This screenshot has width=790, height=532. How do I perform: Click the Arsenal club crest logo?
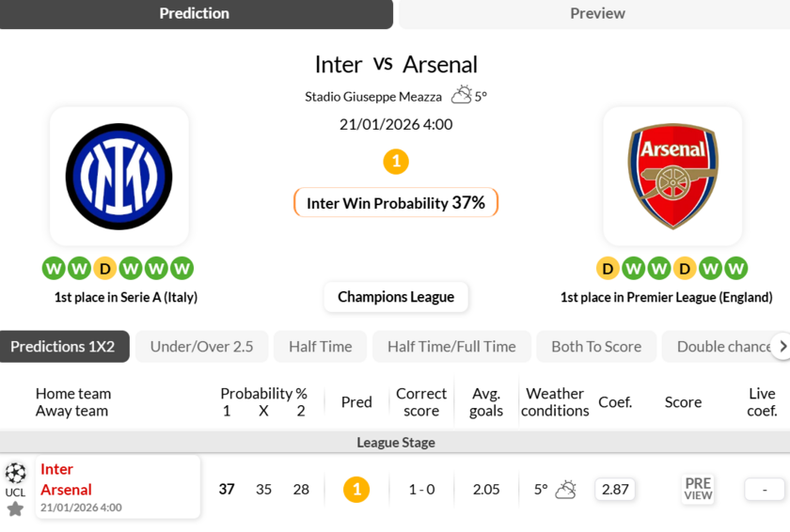coord(672,176)
